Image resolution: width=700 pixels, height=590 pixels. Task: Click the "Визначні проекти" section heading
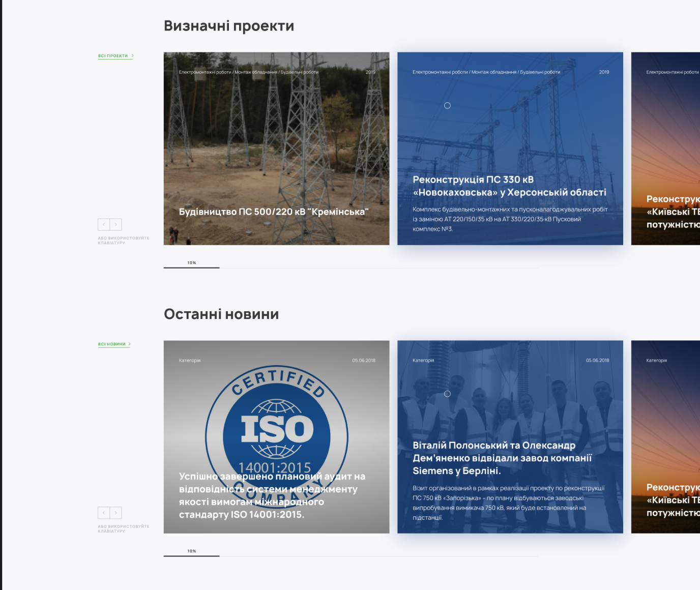click(229, 26)
